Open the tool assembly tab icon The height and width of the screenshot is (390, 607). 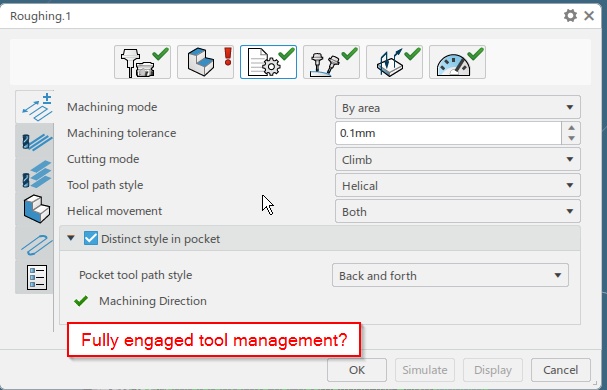142,62
